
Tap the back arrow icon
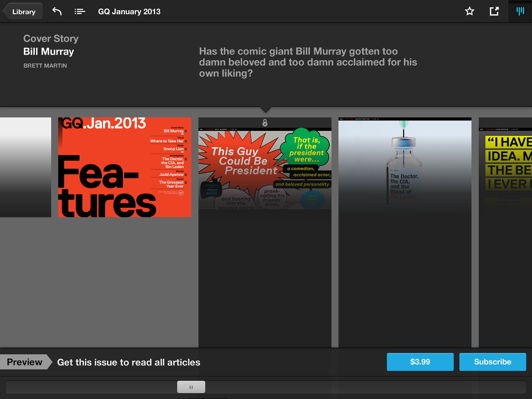[57, 12]
